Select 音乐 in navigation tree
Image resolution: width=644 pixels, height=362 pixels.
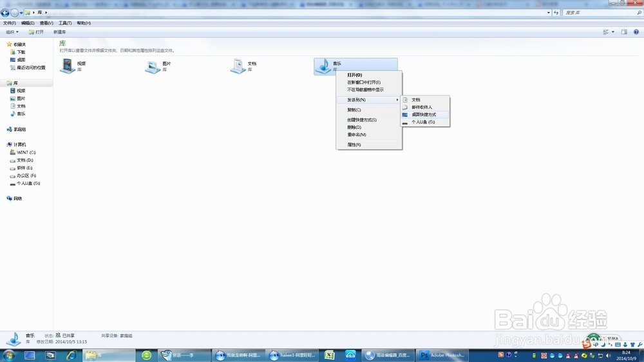pyautogui.click(x=21, y=114)
